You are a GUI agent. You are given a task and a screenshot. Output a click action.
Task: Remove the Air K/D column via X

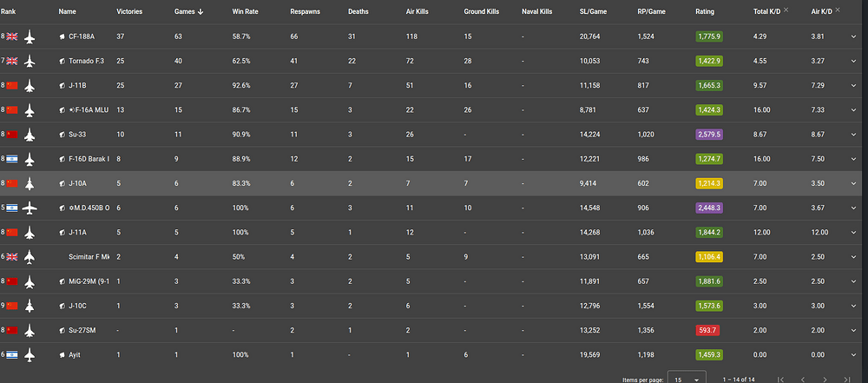point(837,10)
